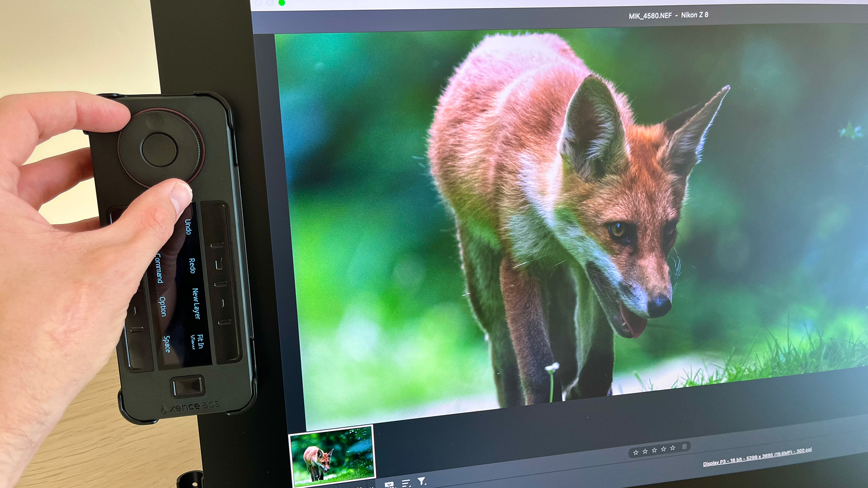The height and width of the screenshot is (488, 868).
Task: Open the Display P3 16 bit image info link
Action: 757,457
